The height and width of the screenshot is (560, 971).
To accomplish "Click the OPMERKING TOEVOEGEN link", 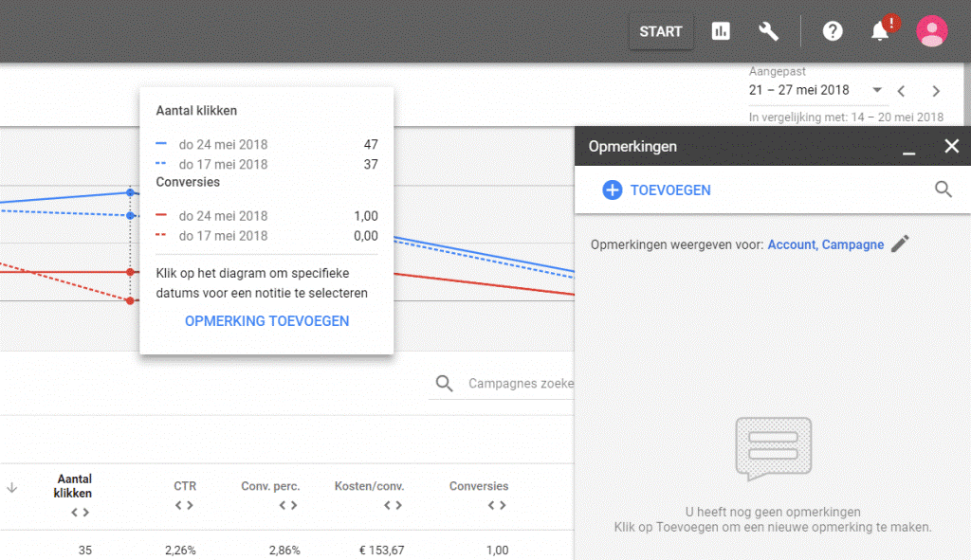I will [x=266, y=321].
